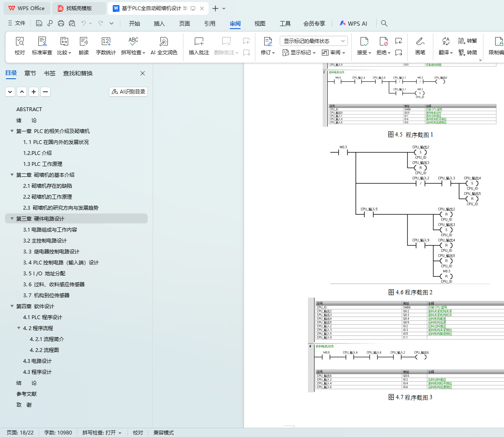Run 拼写检查 spell check
The height and width of the screenshot is (437, 504).
pyautogui.click(x=133, y=46)
